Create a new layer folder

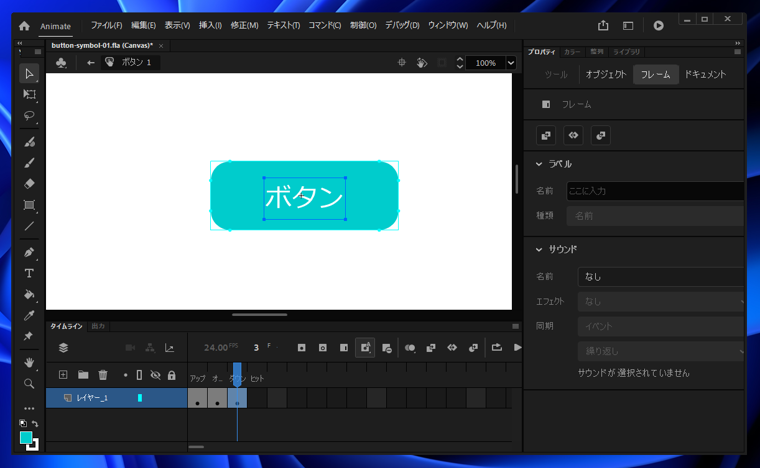(83, 374)
